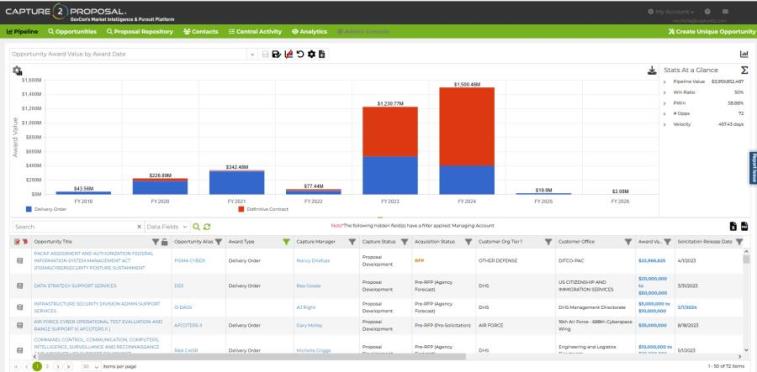Open the Customer Office column filter
Screen dimensions: 757x372
628,242
